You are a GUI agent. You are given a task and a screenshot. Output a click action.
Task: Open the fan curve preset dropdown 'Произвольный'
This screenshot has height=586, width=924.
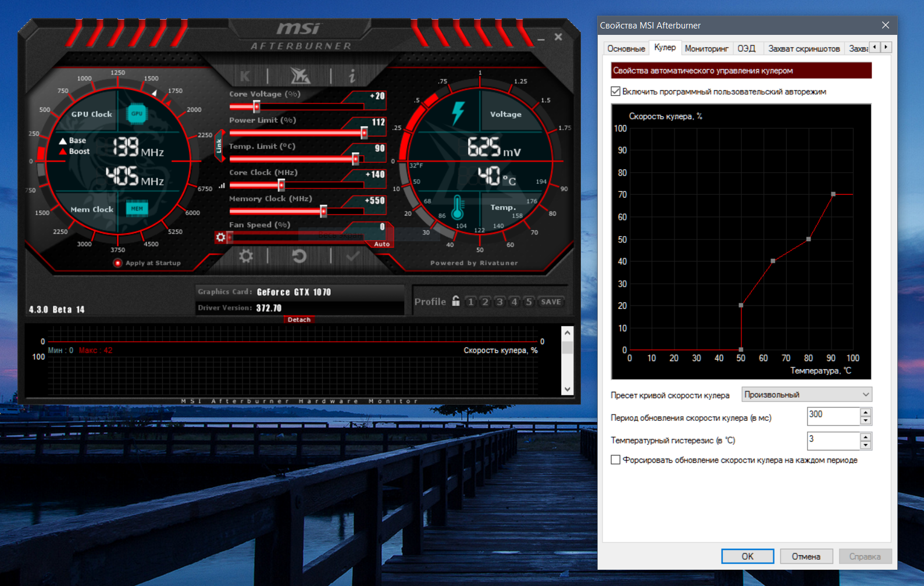tap(807, 395)
